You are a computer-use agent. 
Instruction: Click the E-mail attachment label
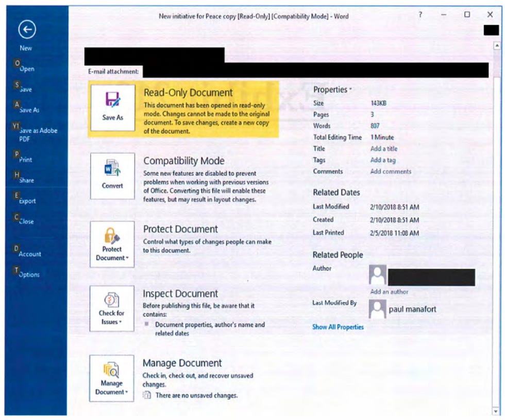pyautogui.click(x=113, y=72)
